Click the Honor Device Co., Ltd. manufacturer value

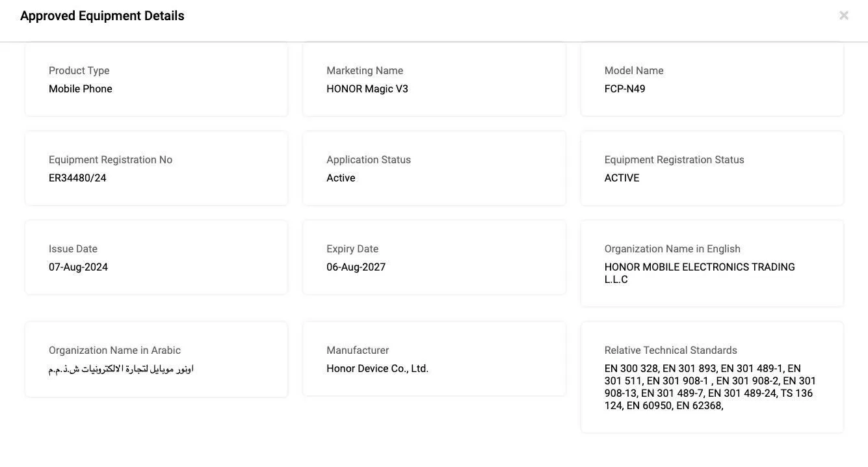pyautogui.click(x=377, y=369)
